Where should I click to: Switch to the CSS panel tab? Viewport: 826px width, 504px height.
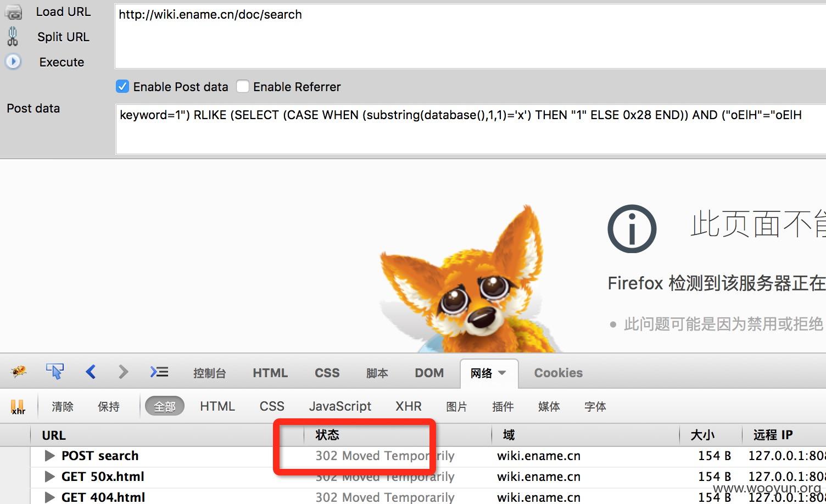coord(327,373)
